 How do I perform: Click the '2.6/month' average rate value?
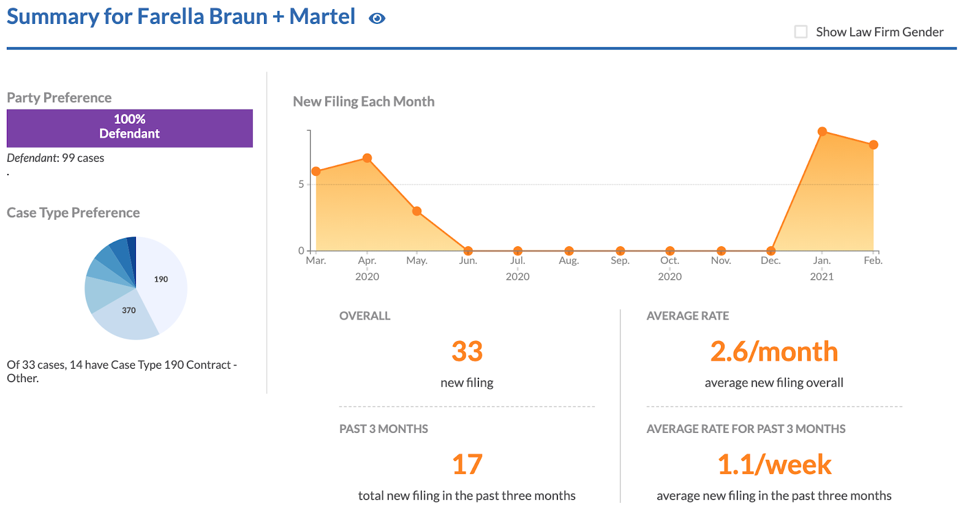pos(774,352)
